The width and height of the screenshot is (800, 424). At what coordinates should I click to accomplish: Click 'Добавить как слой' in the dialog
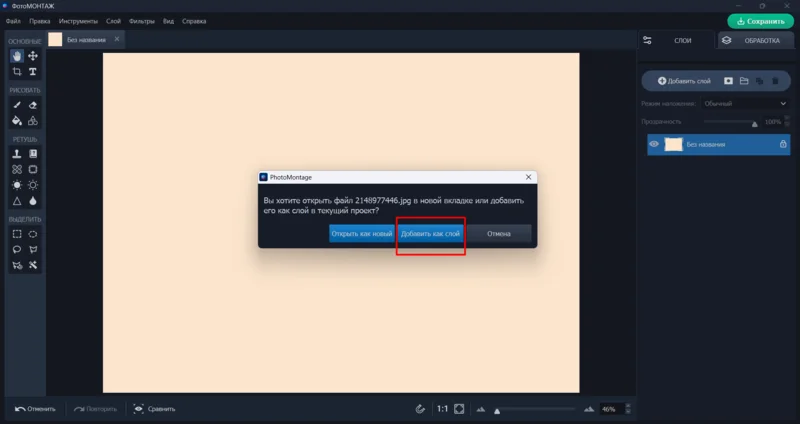(x=430, y=234)
